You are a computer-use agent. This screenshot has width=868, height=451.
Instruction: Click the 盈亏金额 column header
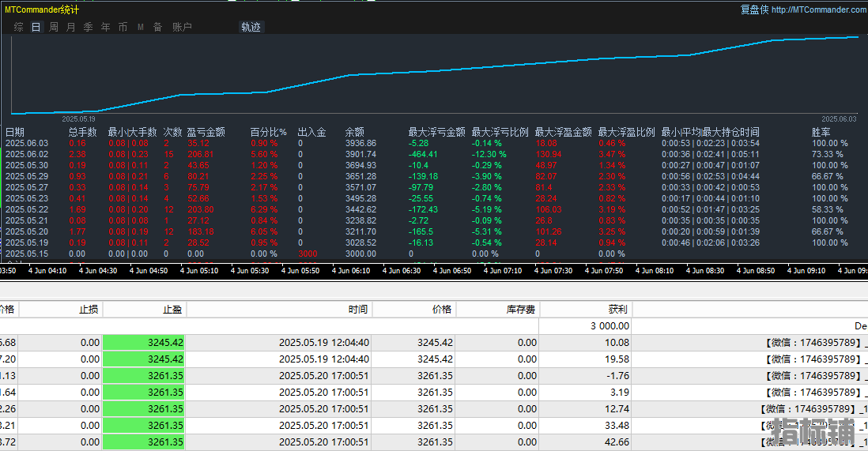coord(206,132)
